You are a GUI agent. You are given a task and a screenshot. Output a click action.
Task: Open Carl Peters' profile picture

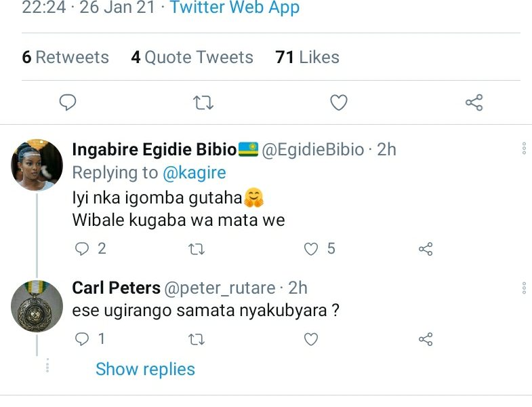point(37,305)
